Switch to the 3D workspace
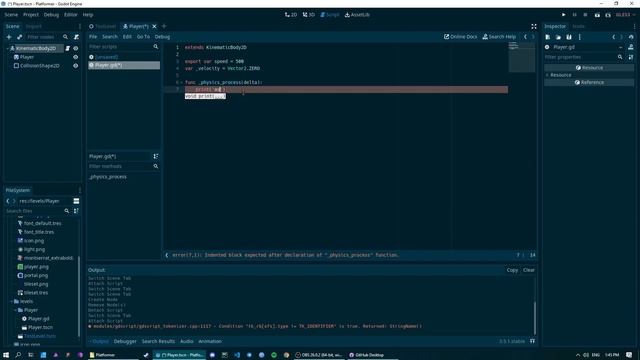Viewport: 640px width, 360px height. 309,15
